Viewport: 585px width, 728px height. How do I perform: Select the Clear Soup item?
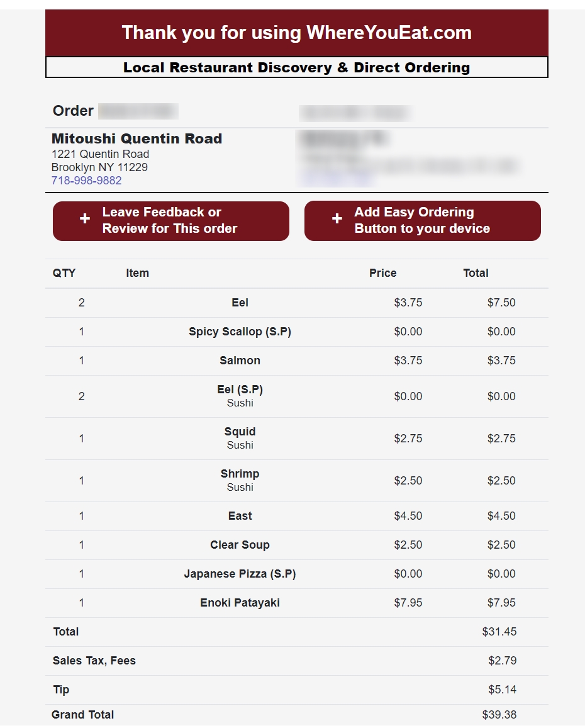pos(240,545)
